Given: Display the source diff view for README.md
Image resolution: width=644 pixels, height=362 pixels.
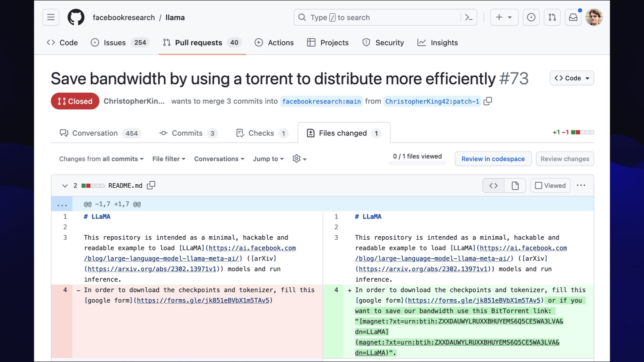Looking at the screenshot, I should pos(493,185).
